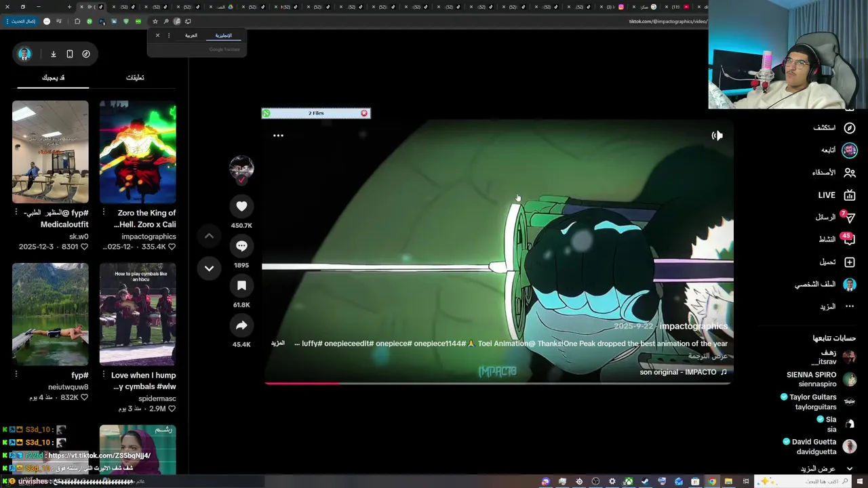Open the SIENNA SPIRO account

(x=821, y=379)
